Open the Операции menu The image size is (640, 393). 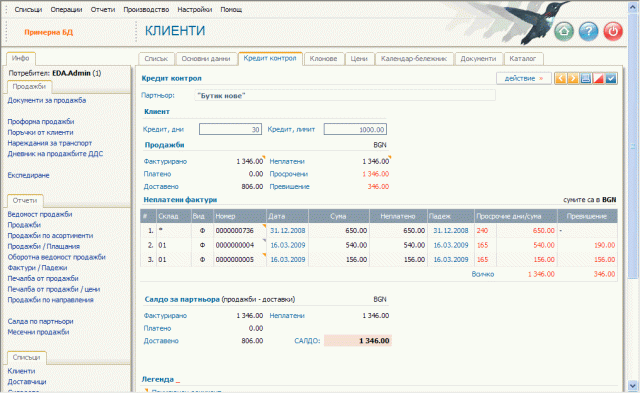66,9
